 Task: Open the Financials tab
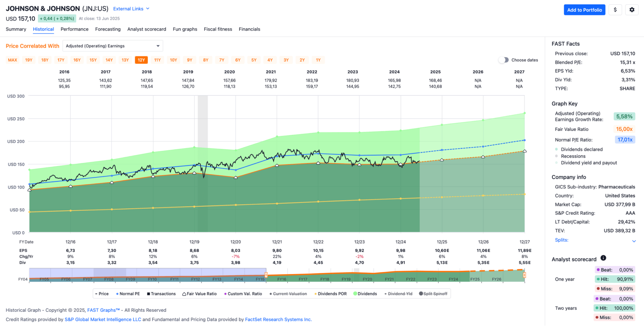point(249,29)
